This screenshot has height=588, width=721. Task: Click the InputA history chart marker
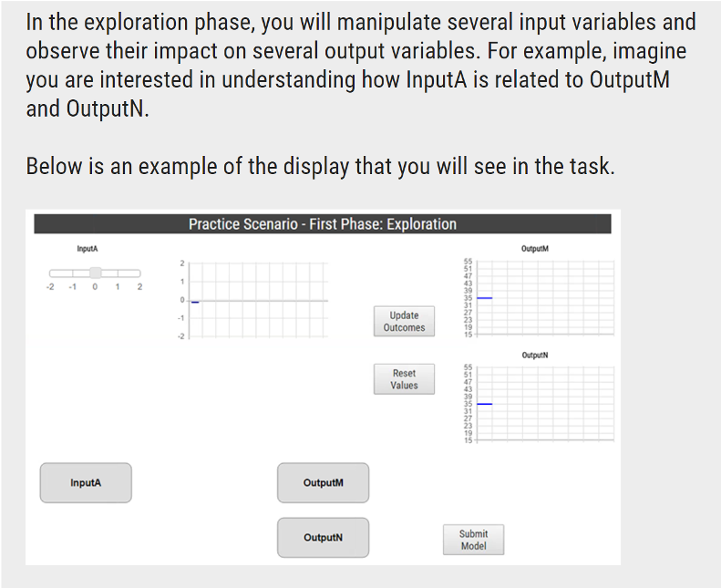pyautogui.click(x=195, y=302)
